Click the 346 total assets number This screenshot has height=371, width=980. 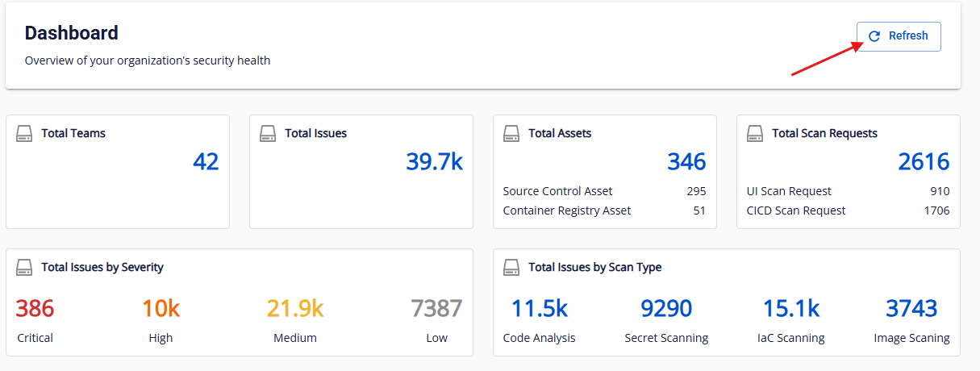point(686,162)
